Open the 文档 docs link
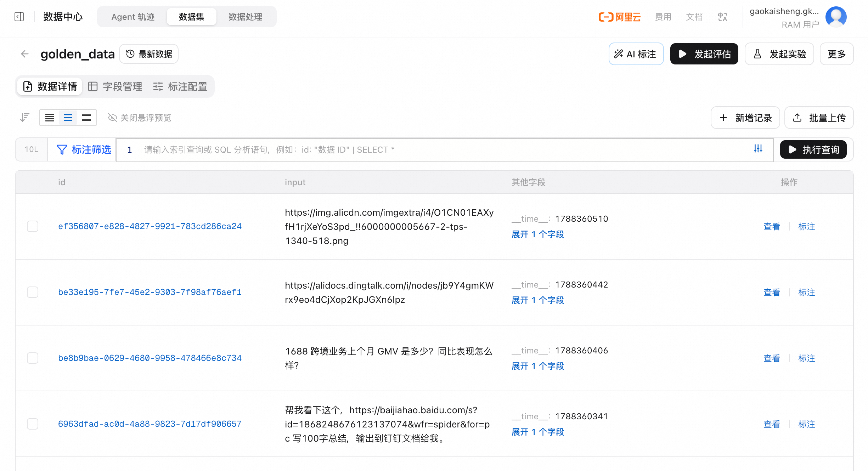 (x=694, y=17)
